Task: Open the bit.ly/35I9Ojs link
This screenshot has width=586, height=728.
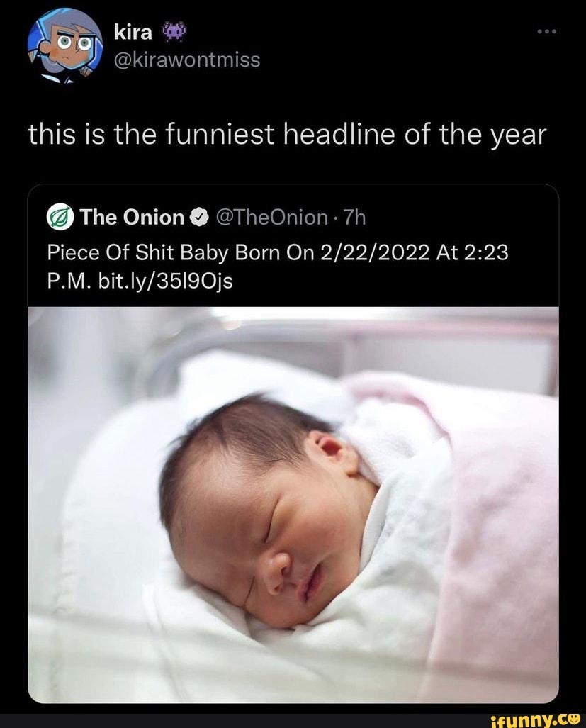Action: pyautogui.click(x=166, y=281)
